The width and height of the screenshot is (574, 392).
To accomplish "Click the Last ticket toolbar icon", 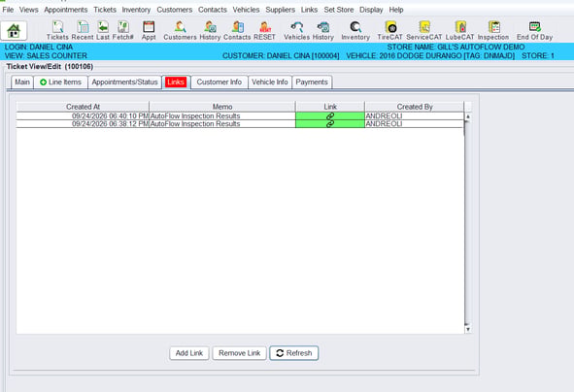I will (103, 30).
